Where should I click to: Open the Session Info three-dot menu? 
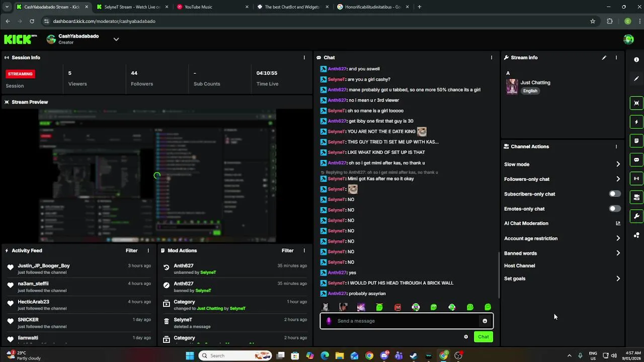click(304, 58)
